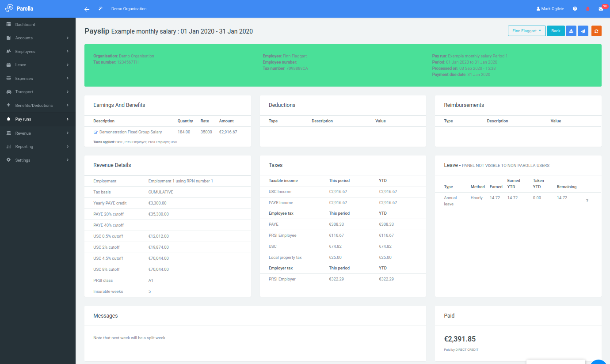Click the bar chart icon for Reporting
This screenshot has width=610, height=364.
(x=8, y=147)
